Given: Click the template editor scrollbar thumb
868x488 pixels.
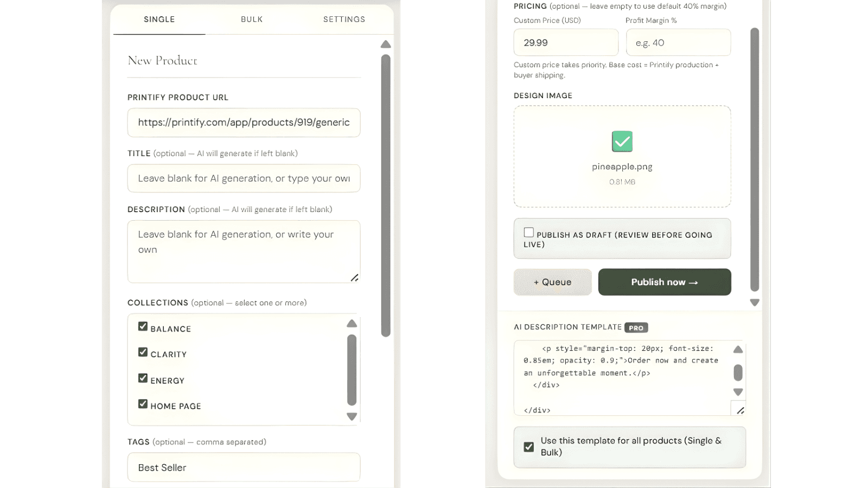Looking at the screenshot, I should click(x=738, y=373).
